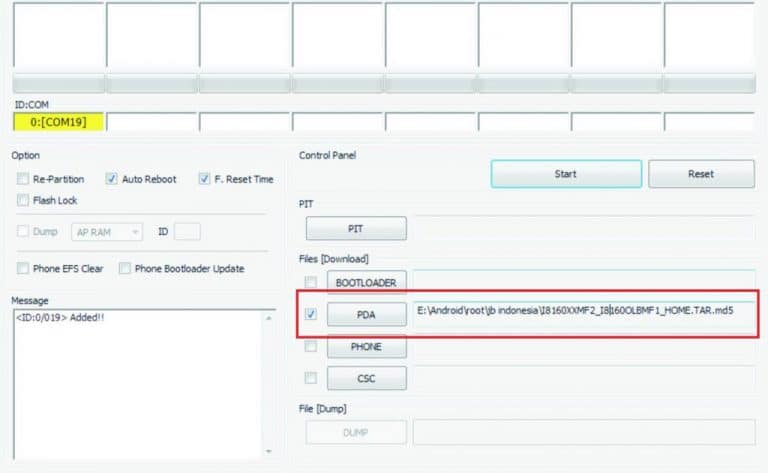This screenshot has height=473, width=768.
Task: Click the 'Message' group label
Action: pos(30,301)
